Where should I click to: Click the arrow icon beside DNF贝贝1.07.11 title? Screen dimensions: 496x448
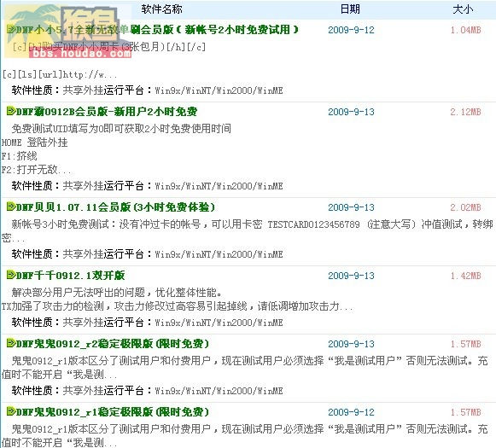pos(11,207)
